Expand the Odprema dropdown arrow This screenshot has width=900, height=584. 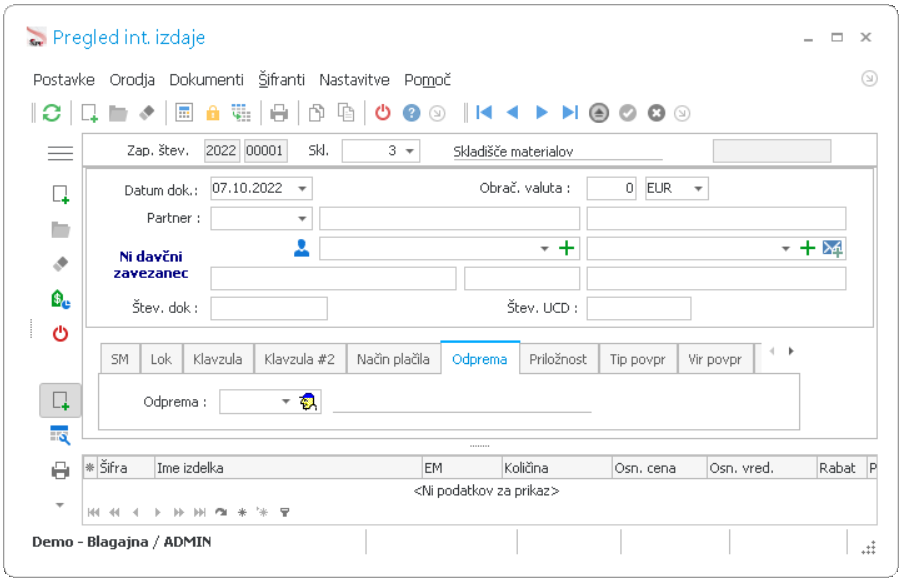[x=286, y=401]
